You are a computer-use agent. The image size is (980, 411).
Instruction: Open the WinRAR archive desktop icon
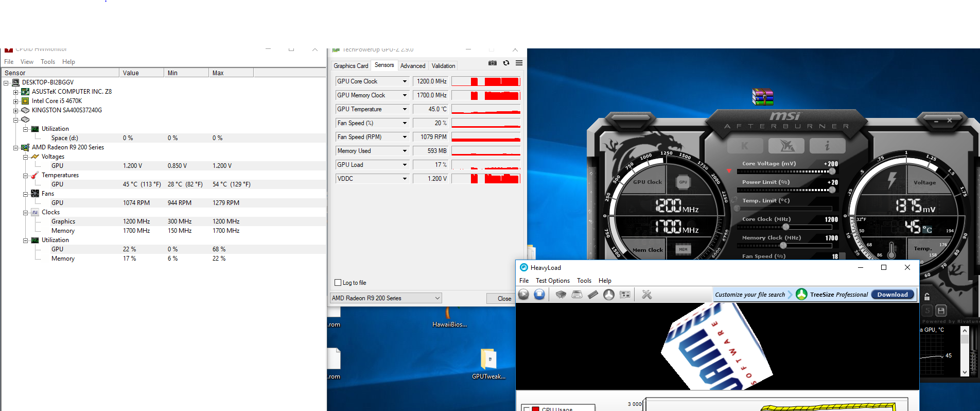point(763,97)
